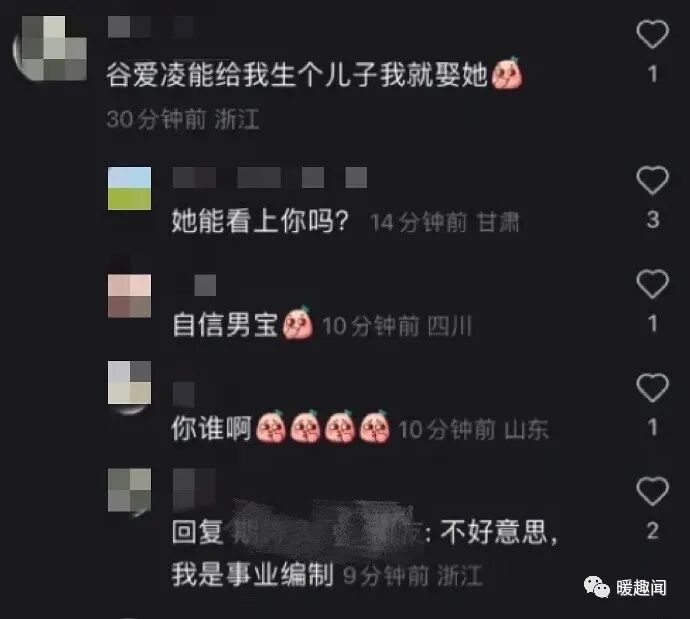The width and height of the screenshot is (690, 619).
Task: Select the comment text 她能看上你吗?
Action: coord(260,220)
